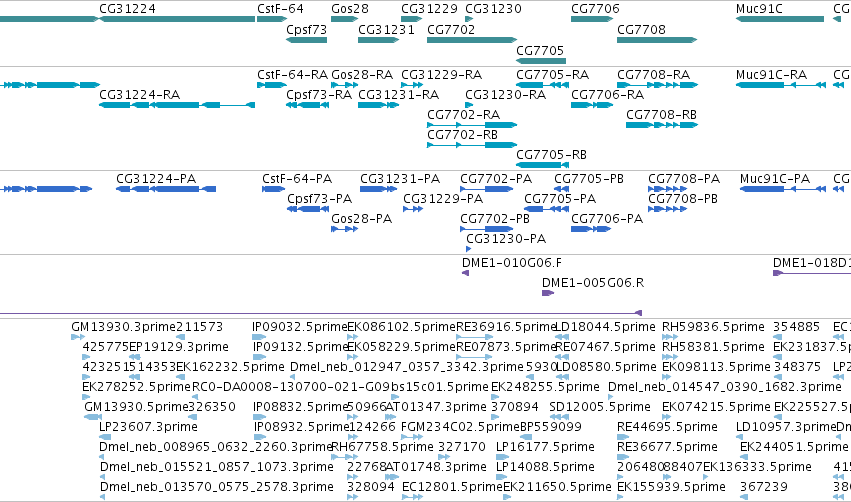Click the FGM234C02.5prime EST label

(460, 427)
